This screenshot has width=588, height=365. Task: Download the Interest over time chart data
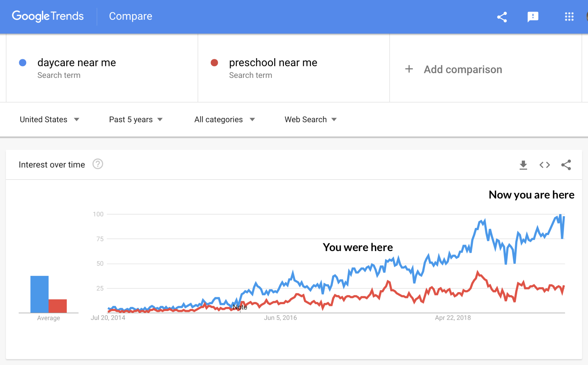point(523,165)
